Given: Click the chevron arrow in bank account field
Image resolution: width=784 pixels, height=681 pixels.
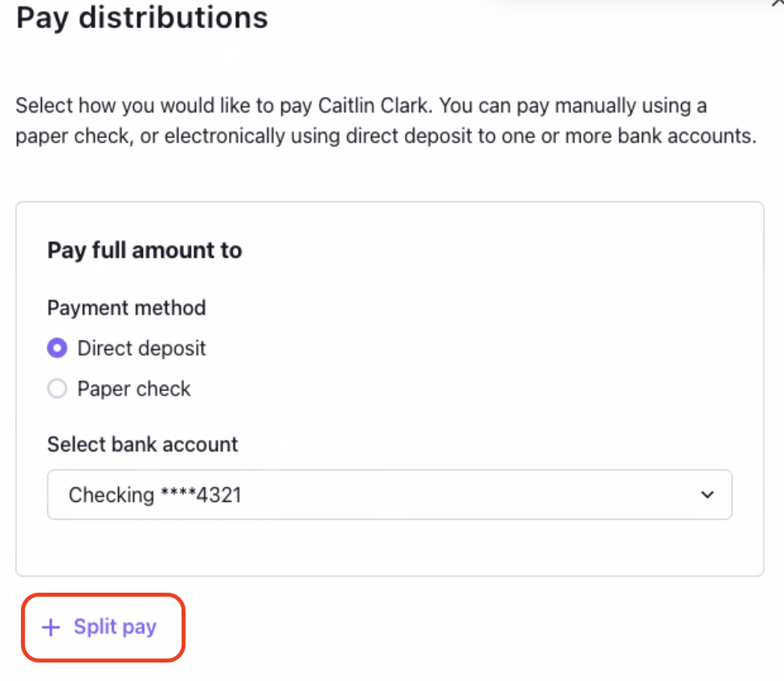Looking at the screenshot, I should [707, 495].
